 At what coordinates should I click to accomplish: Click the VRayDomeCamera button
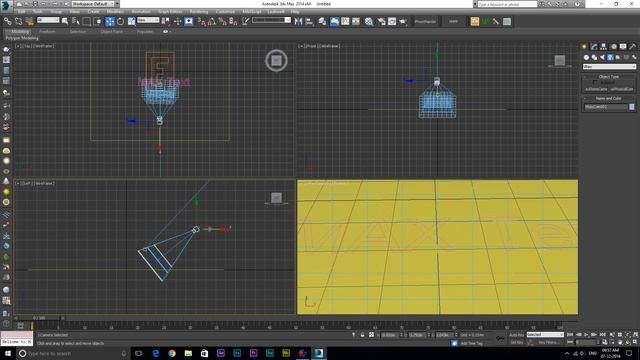pos(596,89)
